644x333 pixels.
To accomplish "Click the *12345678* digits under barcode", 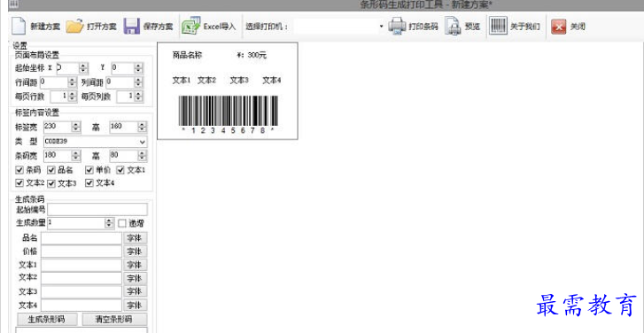I will point(229,130).
